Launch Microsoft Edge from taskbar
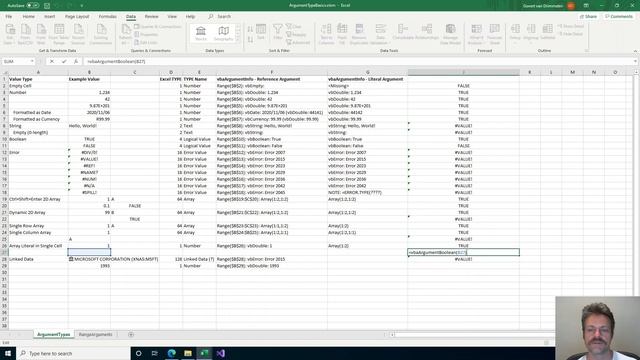 (171, 353)
